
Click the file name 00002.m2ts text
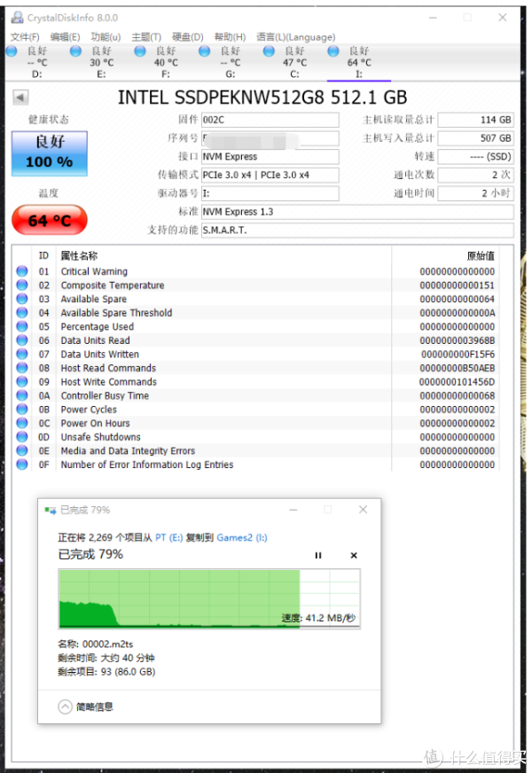coord(107,644)
